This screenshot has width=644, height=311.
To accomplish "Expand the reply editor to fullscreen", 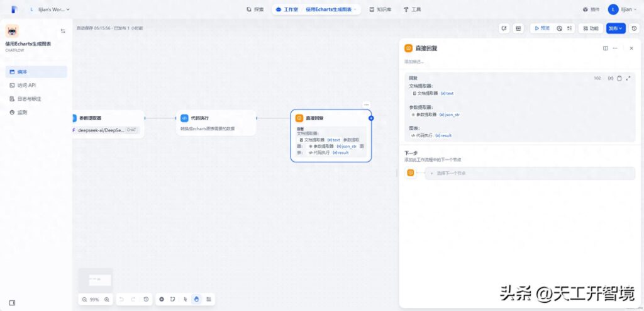I will pos(628,78).
